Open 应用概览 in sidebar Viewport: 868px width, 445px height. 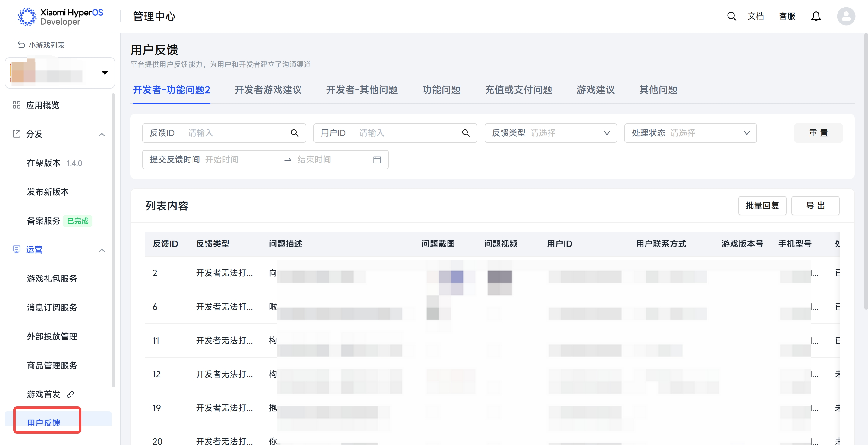coord(43,105)
